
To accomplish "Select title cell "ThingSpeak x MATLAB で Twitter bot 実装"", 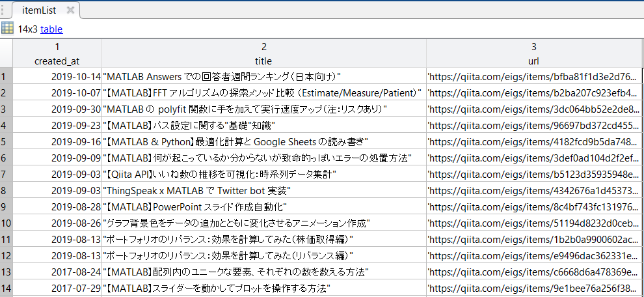I will coord(263,190).
